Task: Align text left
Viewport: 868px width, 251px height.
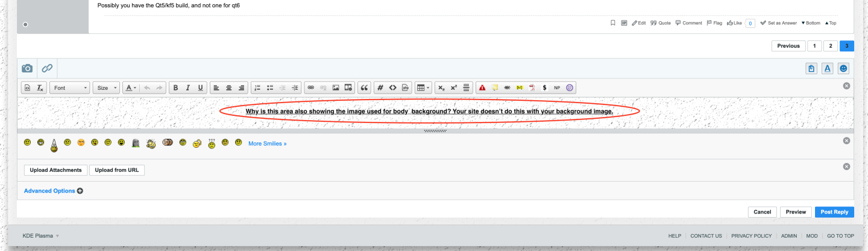Action: [x=216, y=87]
